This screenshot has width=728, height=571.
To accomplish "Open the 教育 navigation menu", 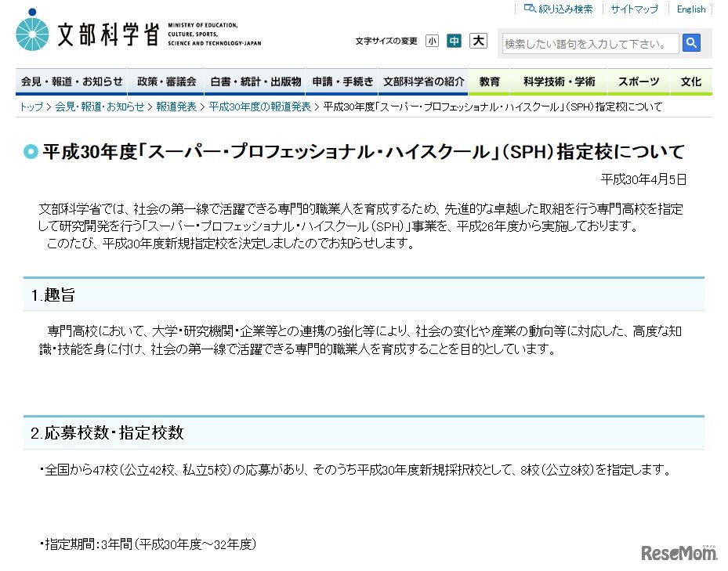I will click(x=489, y=81).
